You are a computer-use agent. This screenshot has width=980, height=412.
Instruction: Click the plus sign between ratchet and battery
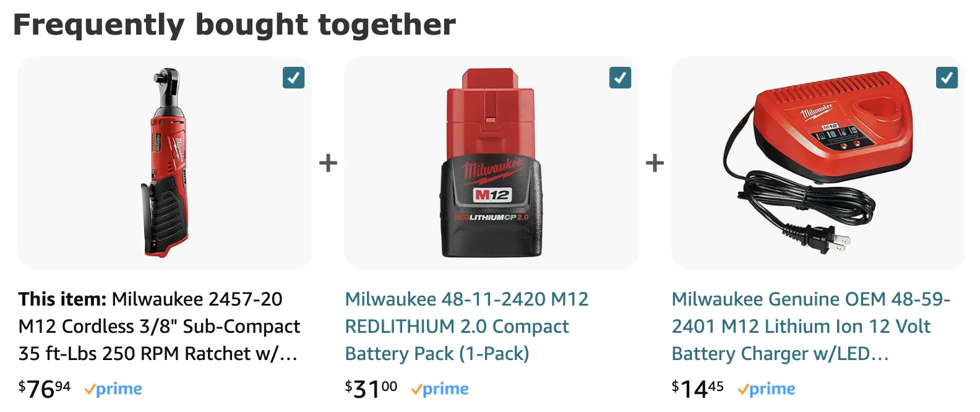click(328, 163)
